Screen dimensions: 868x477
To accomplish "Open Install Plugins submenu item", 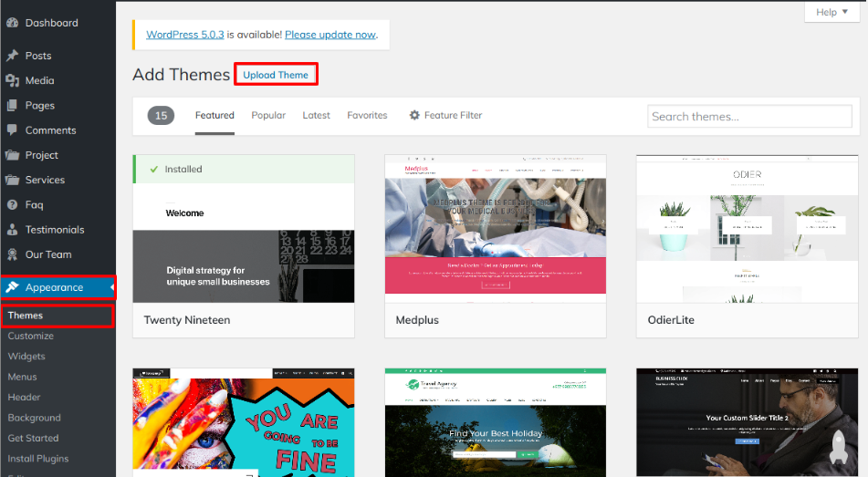I will (38, 459).
